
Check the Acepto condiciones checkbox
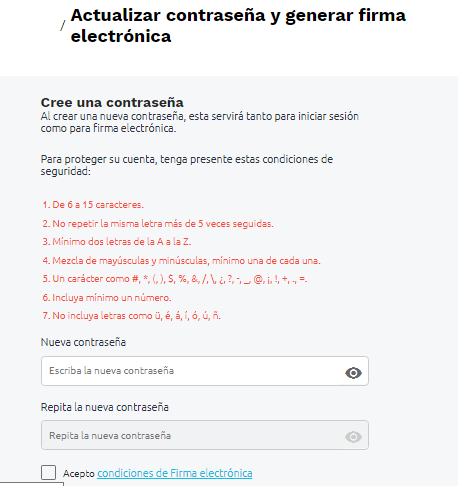[48, 472]
